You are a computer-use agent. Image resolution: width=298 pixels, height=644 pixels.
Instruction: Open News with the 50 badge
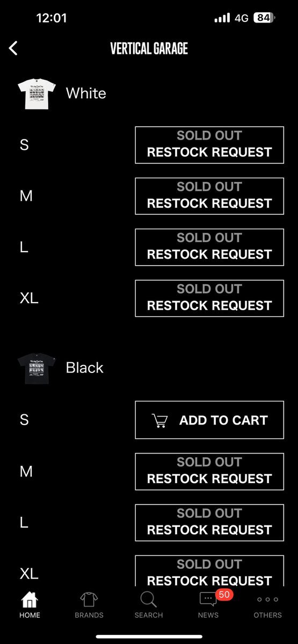tap(208, 599)
